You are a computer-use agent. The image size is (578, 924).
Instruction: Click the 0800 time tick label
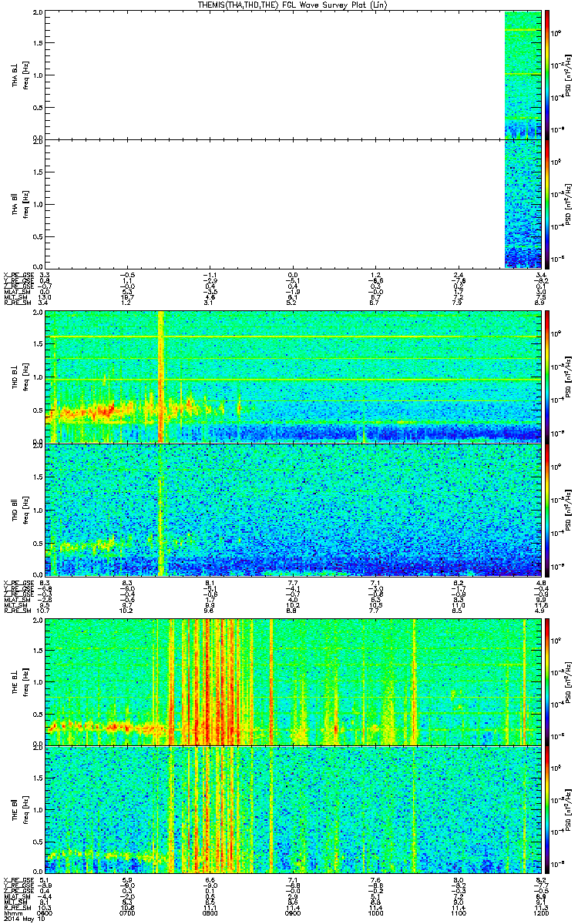click(x=210, y=914)
